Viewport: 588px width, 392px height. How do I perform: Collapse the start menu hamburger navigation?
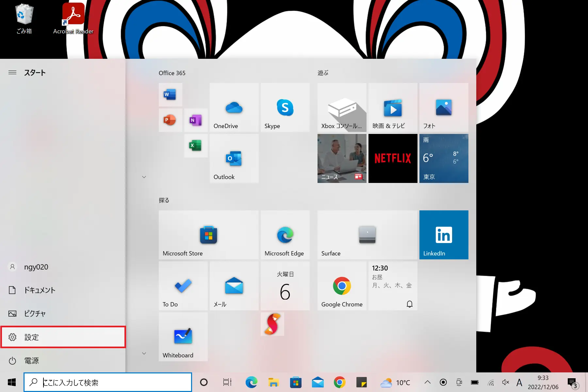[x=12, y=73]
